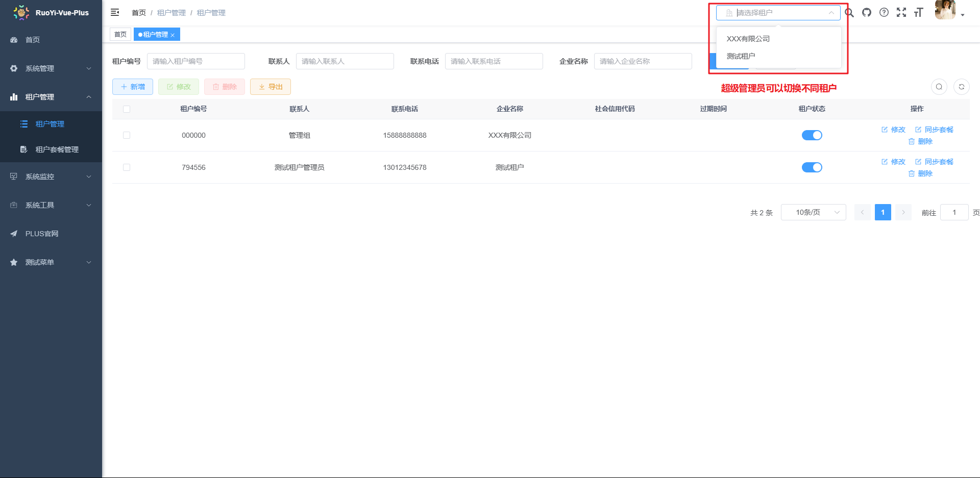The width and height of the screenshot is (980, 478).
Task: Click the RuoYi-Vue-Plus logo
Action: coord(51,13)
